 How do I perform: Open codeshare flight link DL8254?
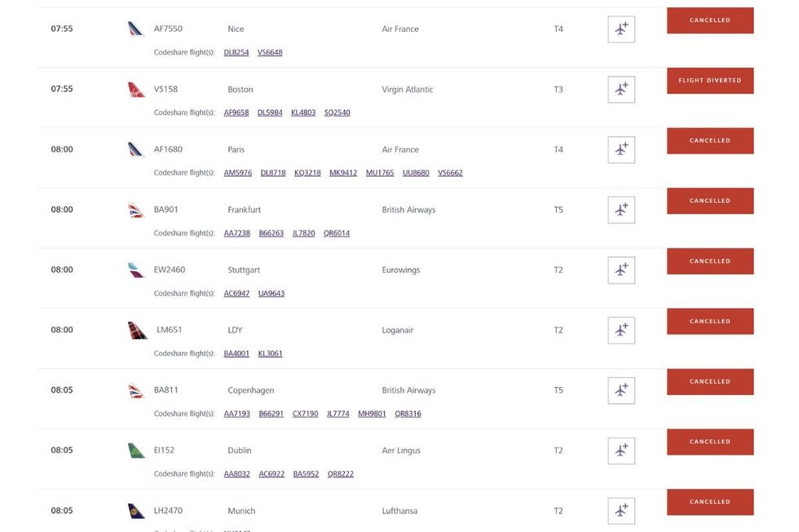pos(235,51)
